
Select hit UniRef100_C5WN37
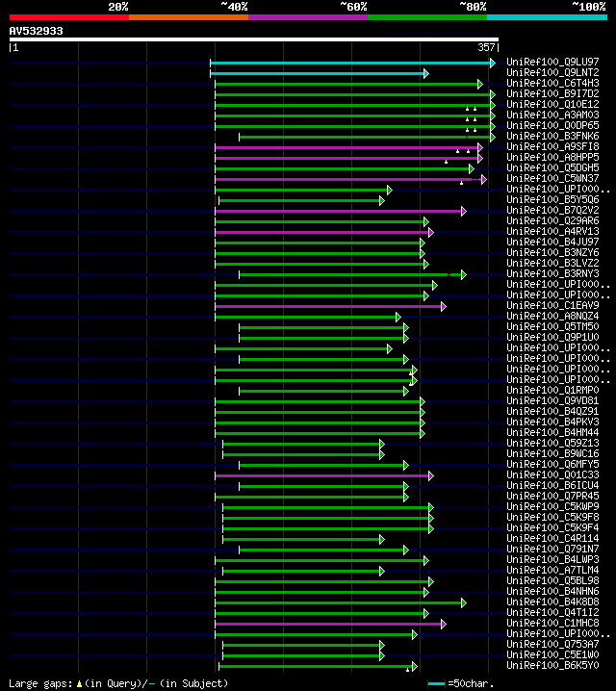coord(552,178)
